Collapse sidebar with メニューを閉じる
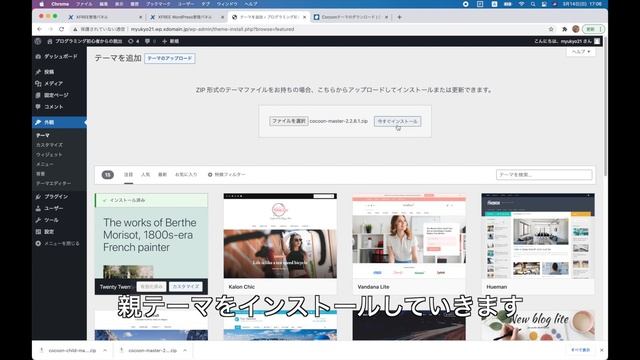The height and width of the screenshot is (360, 640). pyautogui.click(x=59, y=244)
